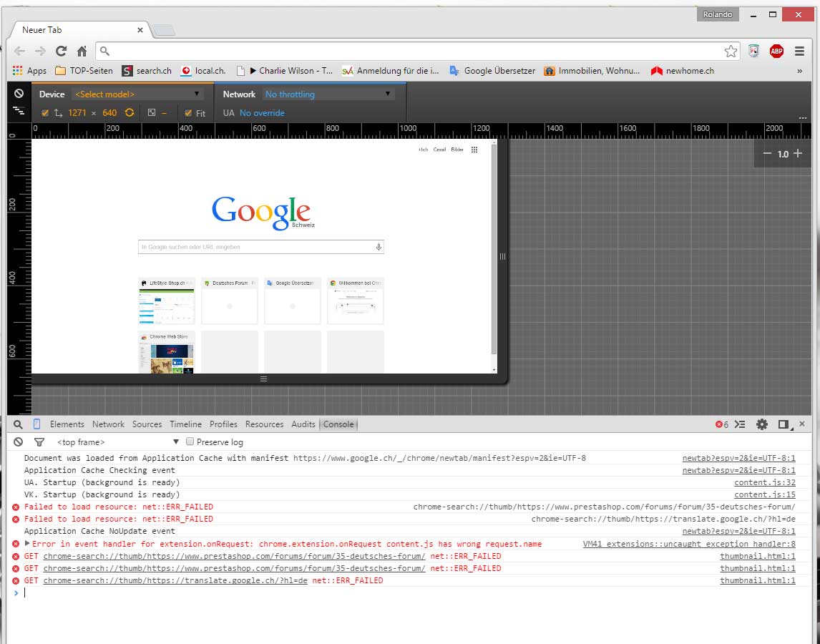Click the voice search microphone icon
Screen dimensions: 820x644
(379, 247)
